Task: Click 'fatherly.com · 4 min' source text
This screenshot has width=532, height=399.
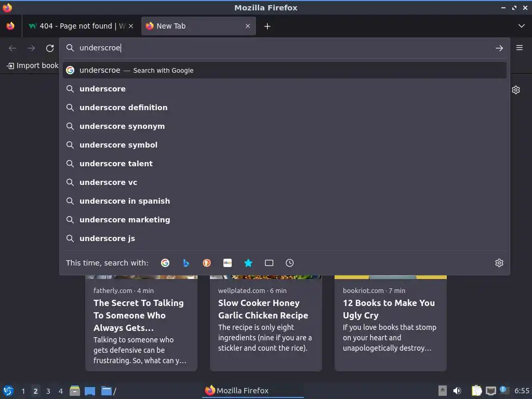Action: (124, 291)
